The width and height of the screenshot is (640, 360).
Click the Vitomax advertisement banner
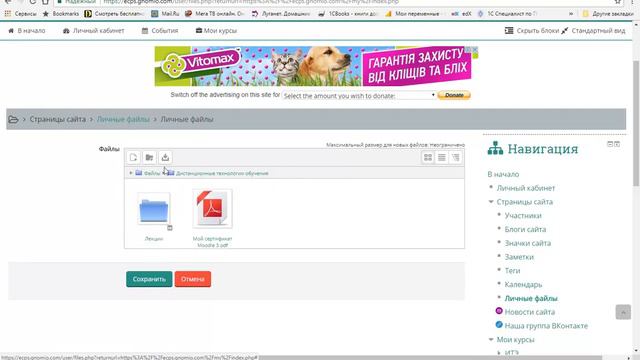coord(312,66)
